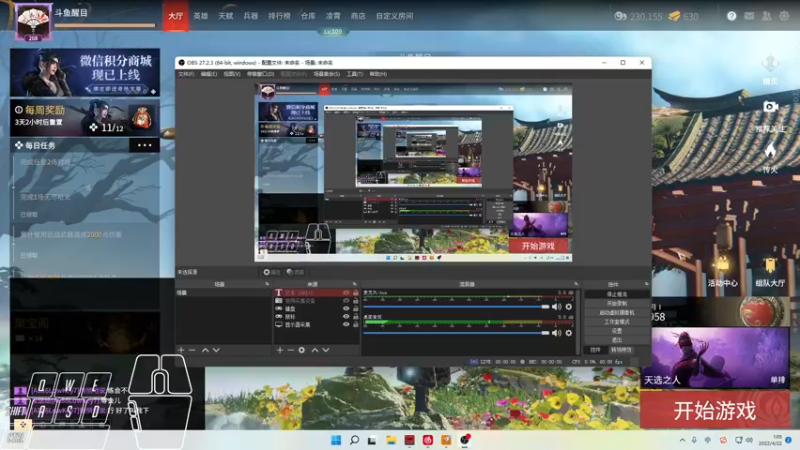This screenshot has width=800, height=450.
Task: Open the game mail envelope icon
Action: click(x=749, y=16)
